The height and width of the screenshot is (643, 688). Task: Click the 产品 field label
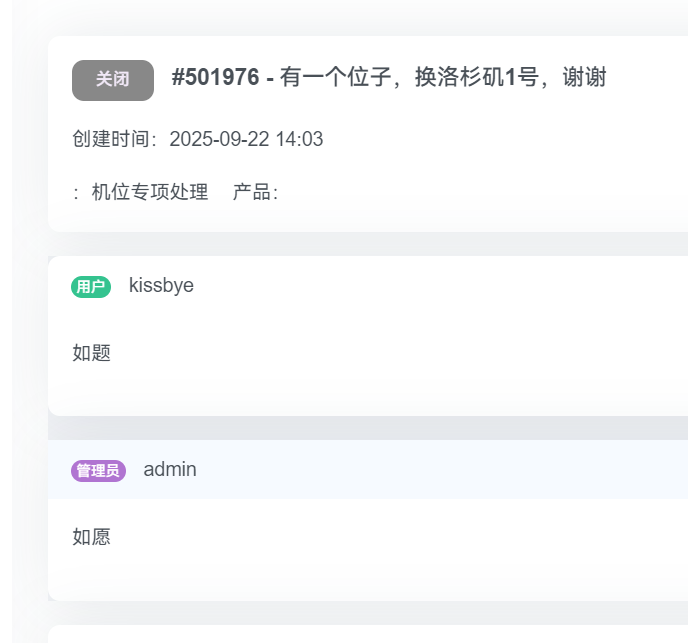[x=254, y=192]
